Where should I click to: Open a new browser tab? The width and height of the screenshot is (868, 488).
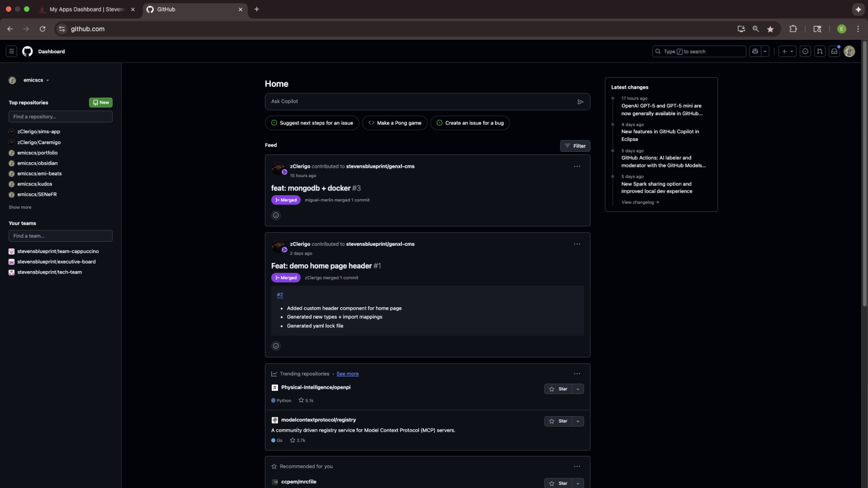(x=257, y=9)
